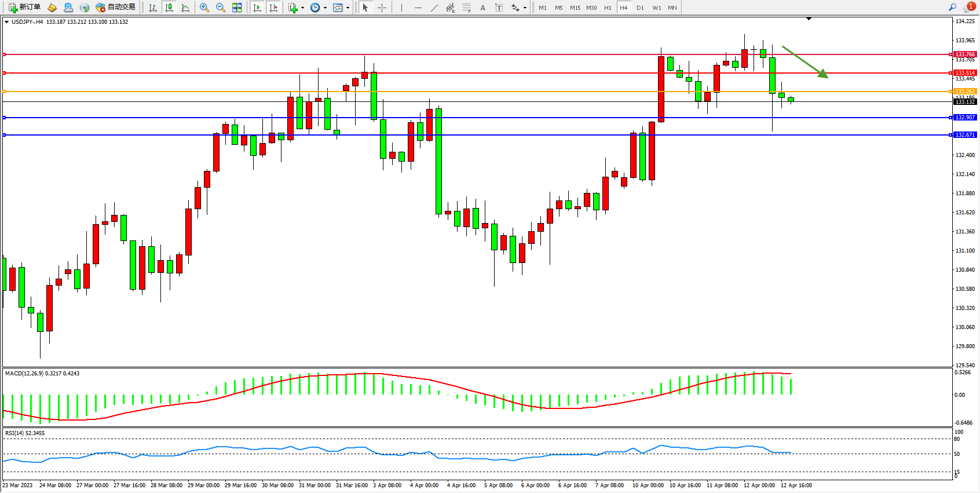
Task: Click the New Order (新订单) button
Action: pos(24,8)
